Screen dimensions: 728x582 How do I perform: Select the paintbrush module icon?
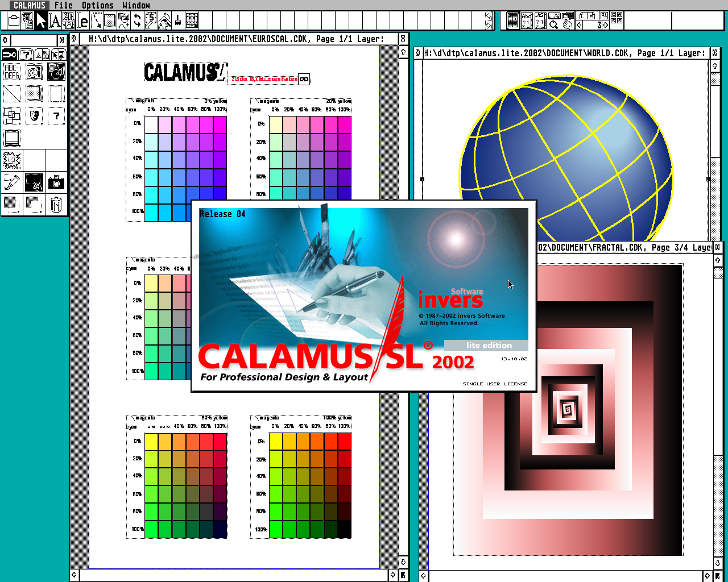[x=178, y=21]
